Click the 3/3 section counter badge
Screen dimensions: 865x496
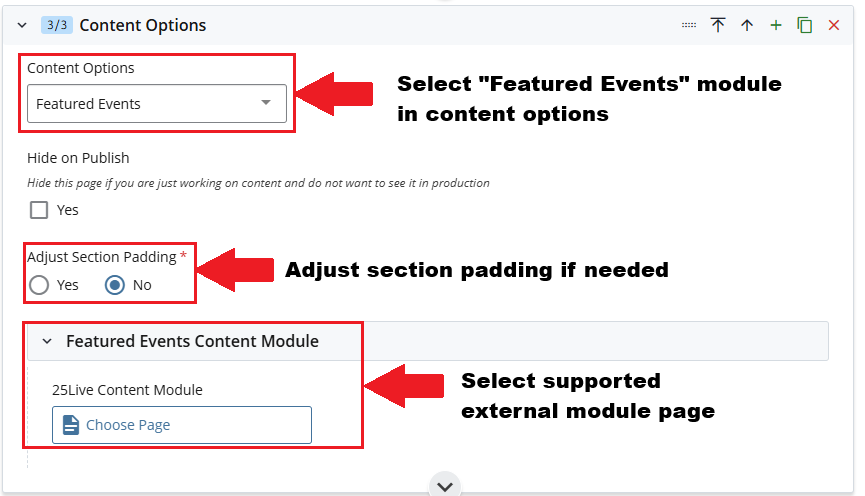(x=56, y=26)
